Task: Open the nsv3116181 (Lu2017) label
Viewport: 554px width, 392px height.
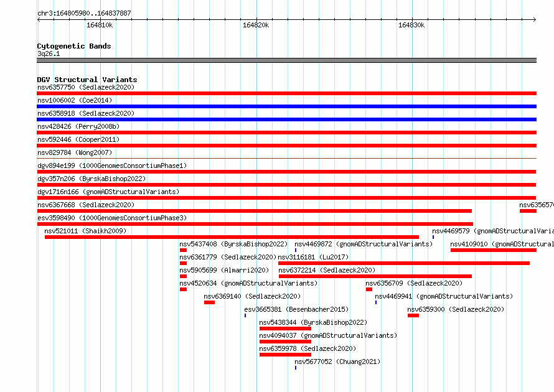Action: click(313, 257)
